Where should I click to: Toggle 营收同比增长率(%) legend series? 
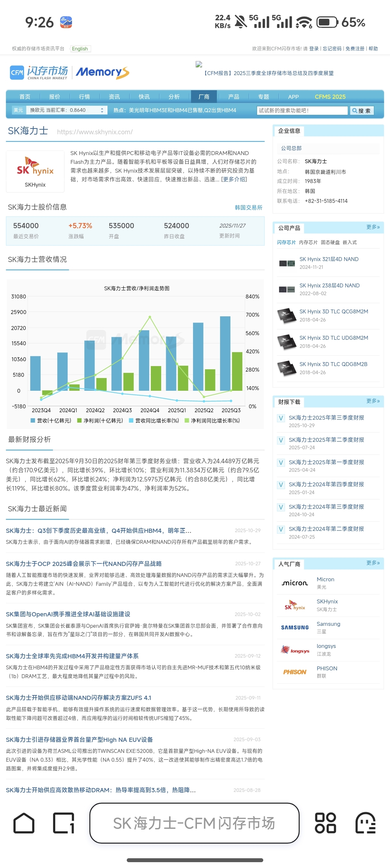pos(154,421)
